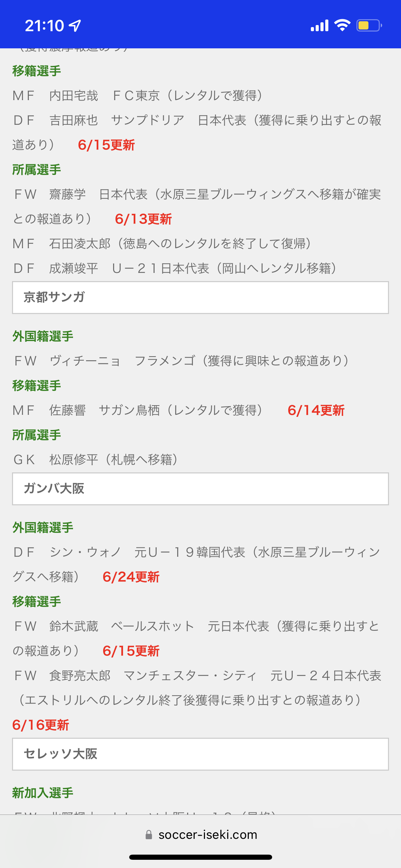Open the soccer-iseki.com address bar

pos(207,835)
